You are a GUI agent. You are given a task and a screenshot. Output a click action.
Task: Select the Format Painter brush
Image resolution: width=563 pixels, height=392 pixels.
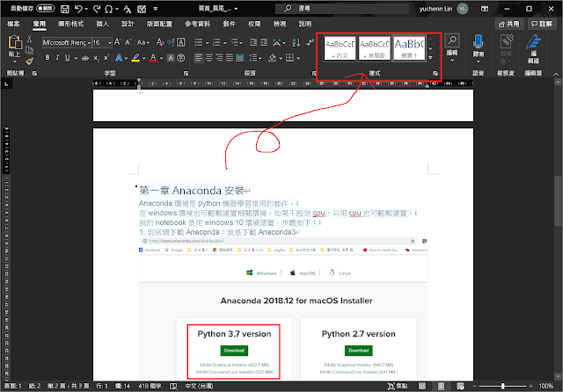coord(29,62)
